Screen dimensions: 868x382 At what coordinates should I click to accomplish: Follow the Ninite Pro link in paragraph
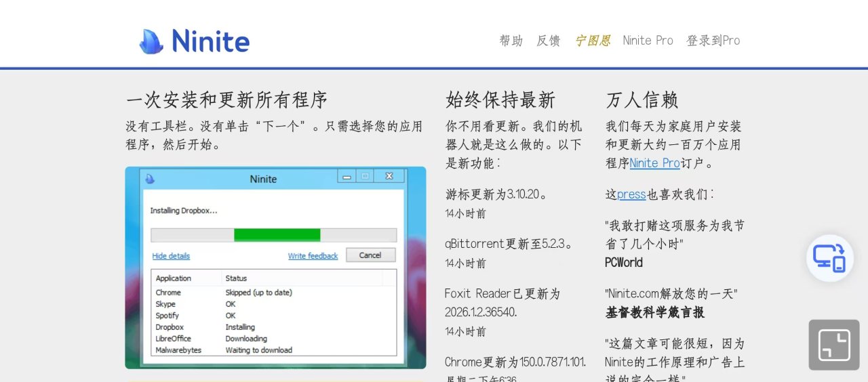tap(654, 163)
